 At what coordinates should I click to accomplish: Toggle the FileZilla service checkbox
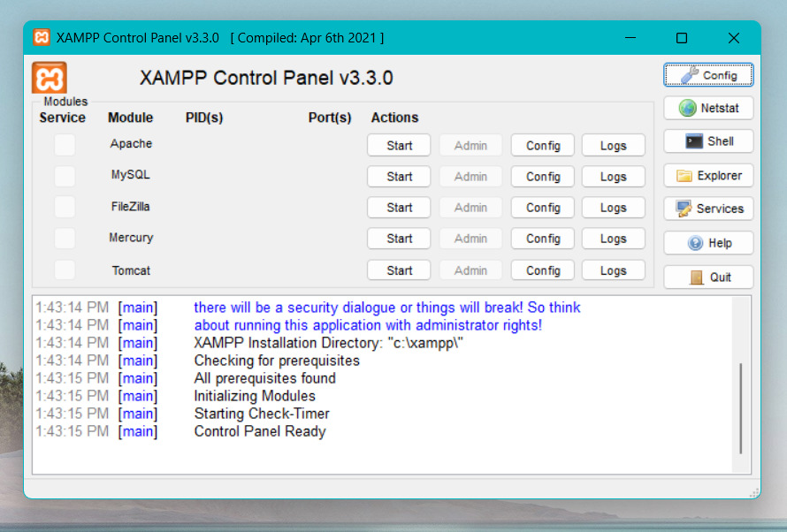pyautogui.click(x=65, y=207)
